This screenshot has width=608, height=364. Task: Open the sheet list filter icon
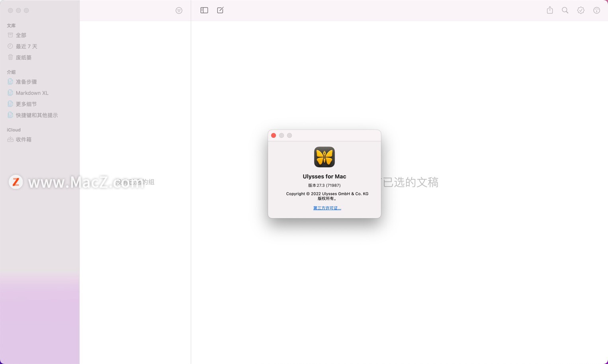(x=179, y=10)
